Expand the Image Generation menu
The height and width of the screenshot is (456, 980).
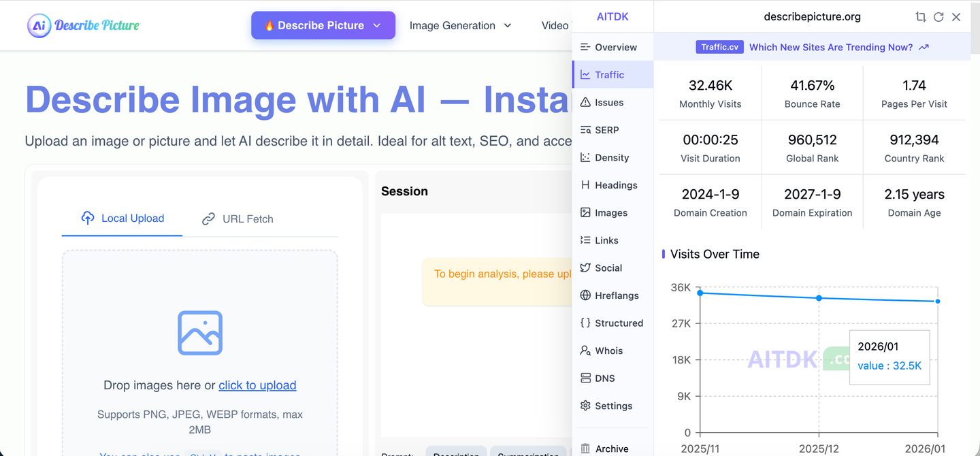[x=460, y=25]
